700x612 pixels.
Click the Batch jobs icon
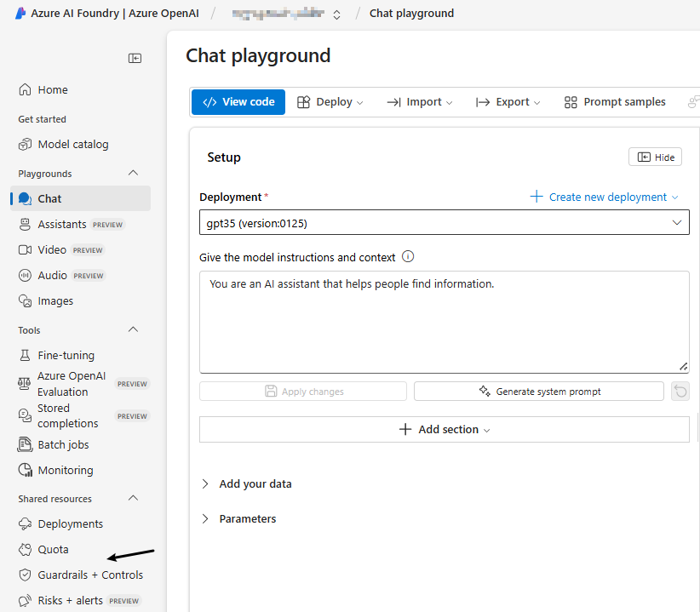click(x=25, y=444)
